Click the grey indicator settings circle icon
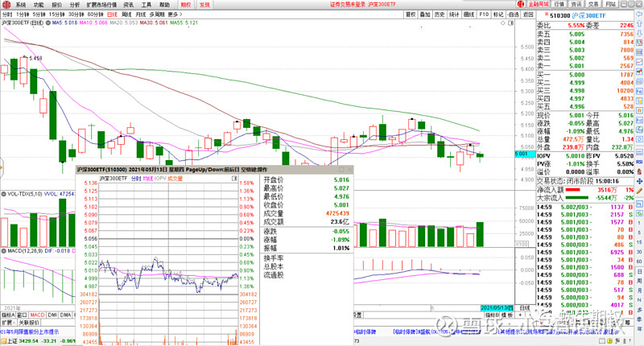 pos(48,23)
